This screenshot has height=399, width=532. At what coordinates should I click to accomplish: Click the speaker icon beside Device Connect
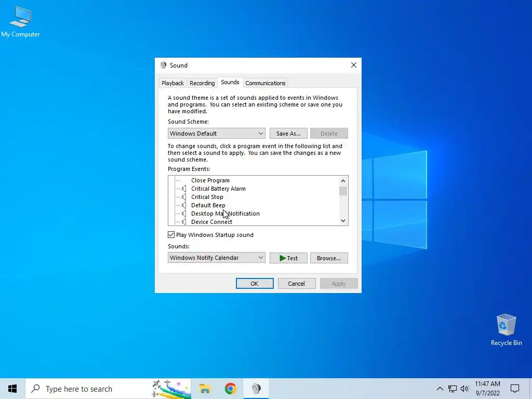click(184, 222)
